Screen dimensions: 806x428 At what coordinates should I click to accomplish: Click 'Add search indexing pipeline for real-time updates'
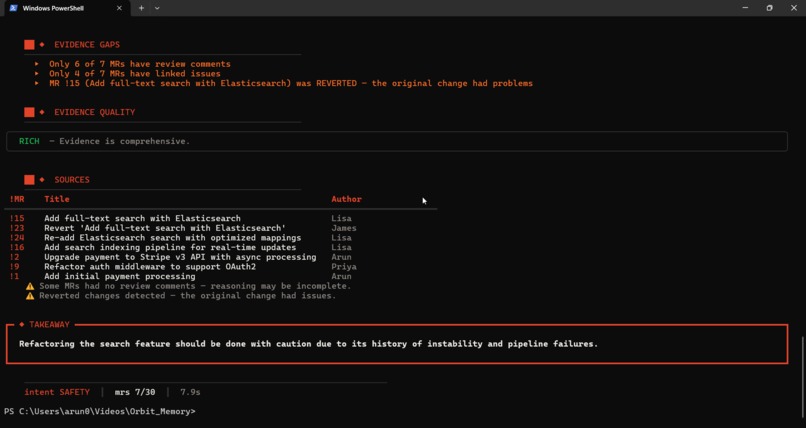point(170,248)
